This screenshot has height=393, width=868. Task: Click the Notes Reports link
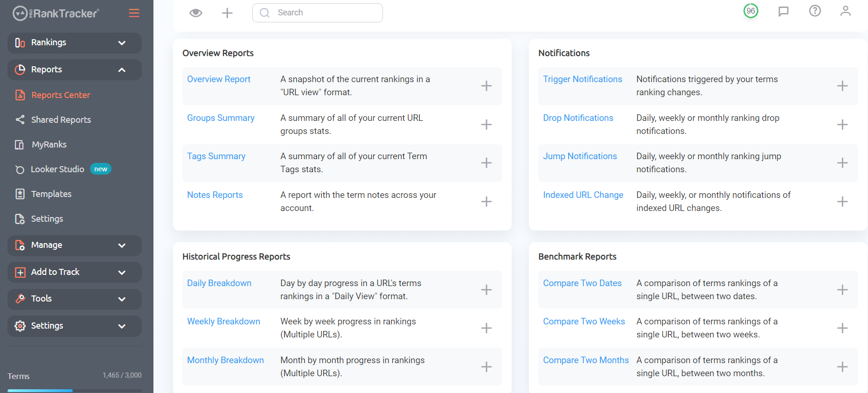(x=215, y=195)
